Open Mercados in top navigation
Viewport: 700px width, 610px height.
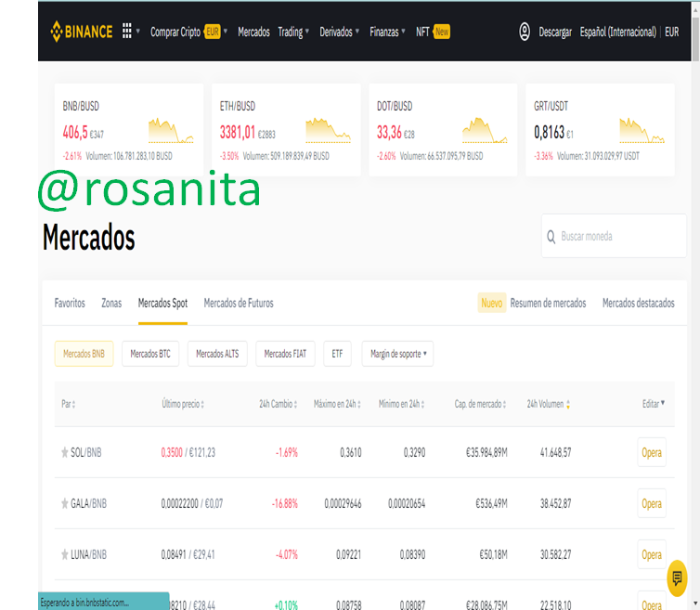(253, 32)
